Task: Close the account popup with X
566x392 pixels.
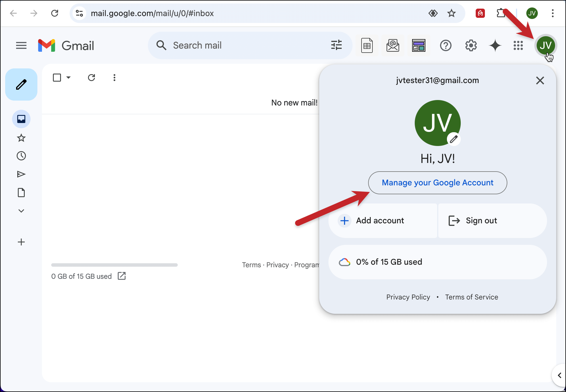Action: click(x=540, y=80)
